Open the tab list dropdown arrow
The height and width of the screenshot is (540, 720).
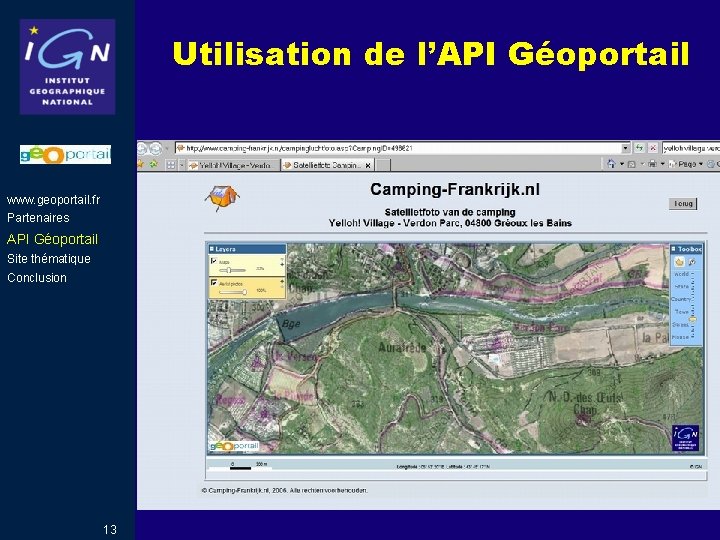point(182,165)
